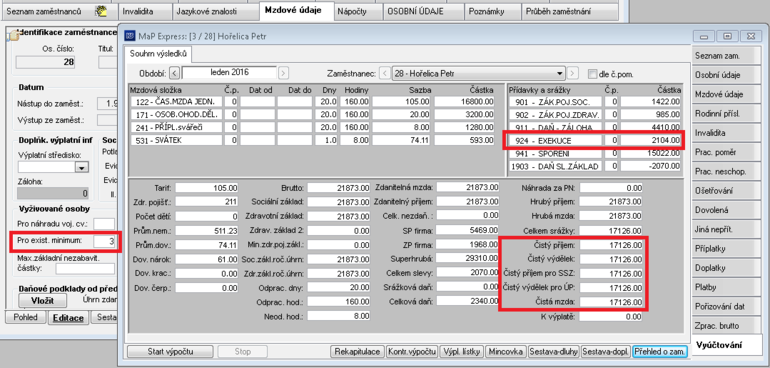Open the Jazykové znalosti tab
770x368 pixels.
pyautogui.click(x=216, y=11)
